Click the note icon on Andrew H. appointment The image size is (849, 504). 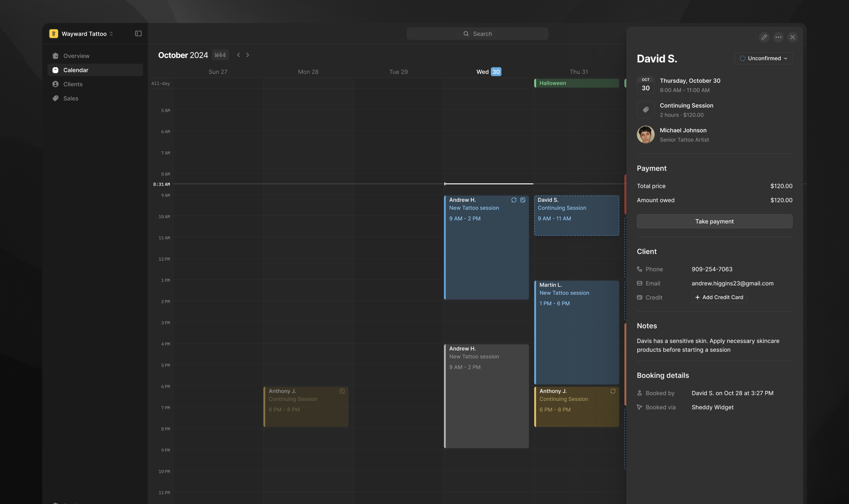[x=523, y=200]
